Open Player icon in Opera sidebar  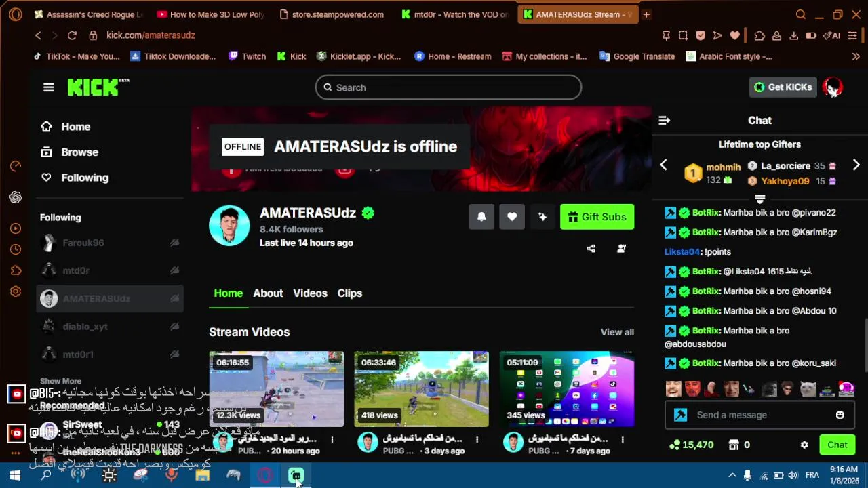[16, 228]
